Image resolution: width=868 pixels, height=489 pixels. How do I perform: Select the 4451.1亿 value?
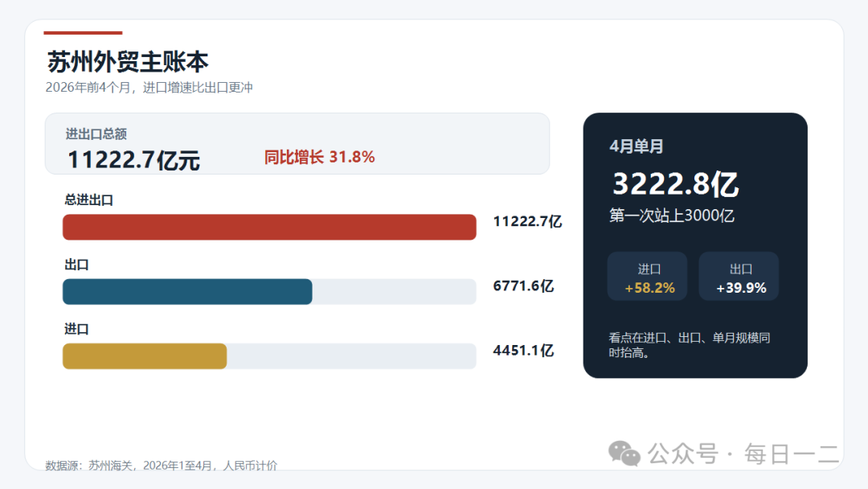pyautogui.click(x=523, y=351)
